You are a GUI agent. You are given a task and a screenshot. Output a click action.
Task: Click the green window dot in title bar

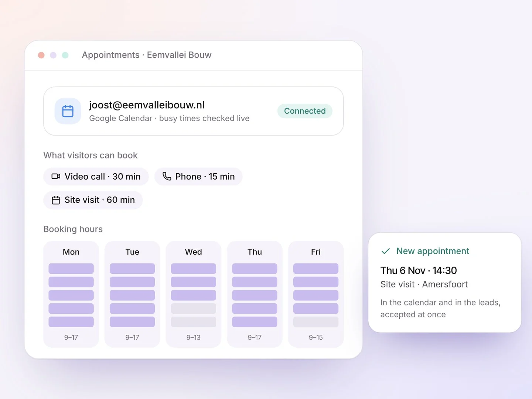pyautogui.click(x=65, y=55)
